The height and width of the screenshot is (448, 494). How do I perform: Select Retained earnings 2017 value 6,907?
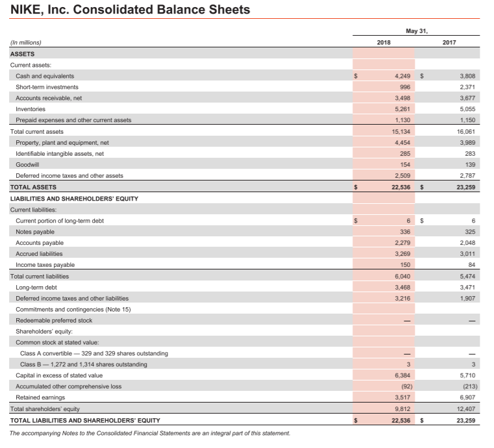click(467, 397)
